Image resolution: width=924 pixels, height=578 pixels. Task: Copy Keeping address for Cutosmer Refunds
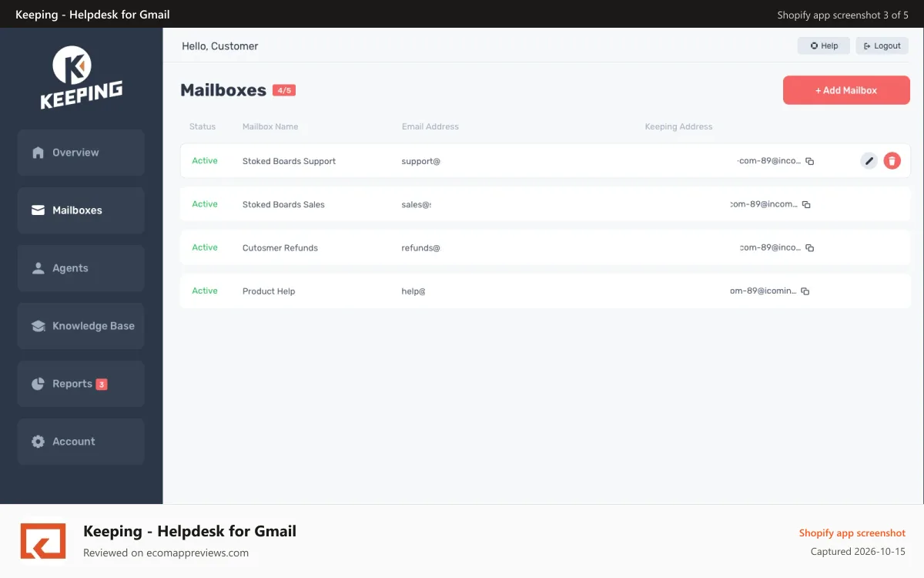[x=809, y=247]
